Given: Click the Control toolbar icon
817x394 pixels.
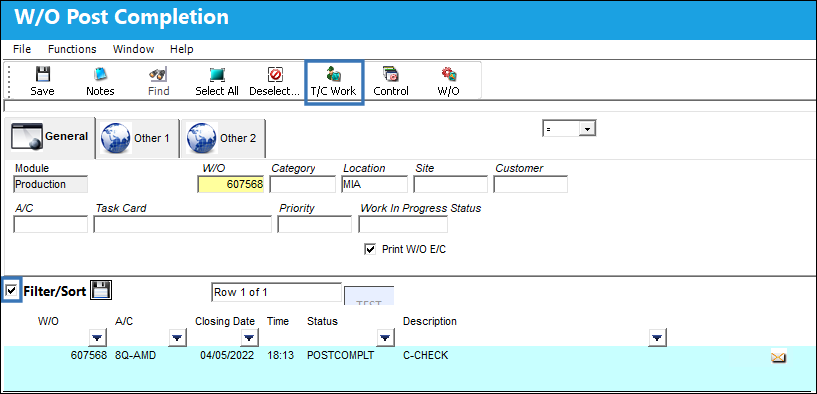Looking at the screenshot, I should point(391,82).
